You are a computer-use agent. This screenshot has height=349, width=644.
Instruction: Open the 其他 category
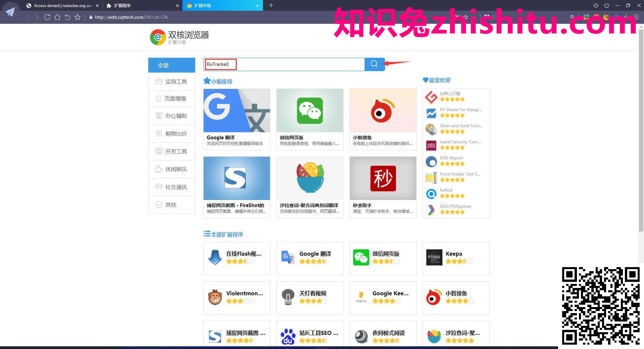click(x=171, y=205)
